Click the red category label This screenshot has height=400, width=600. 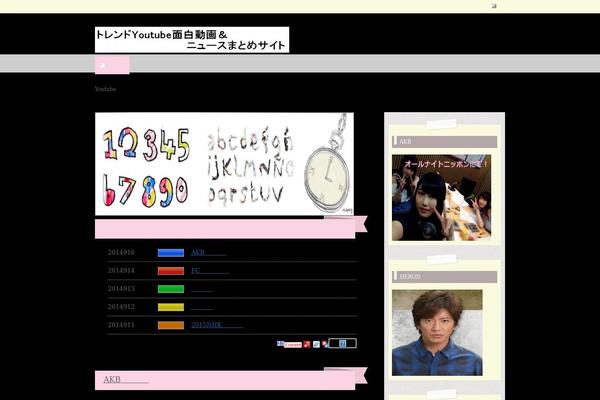(x=171, y=271)
